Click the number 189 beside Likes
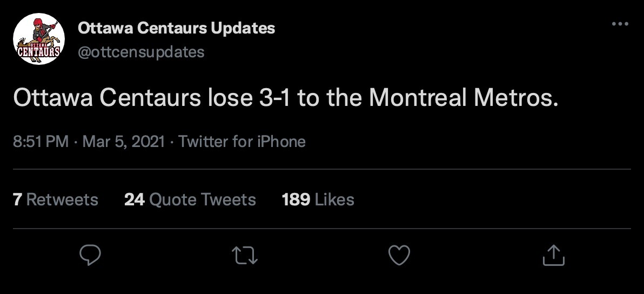 pyautogui.click(x=296, y=199)
